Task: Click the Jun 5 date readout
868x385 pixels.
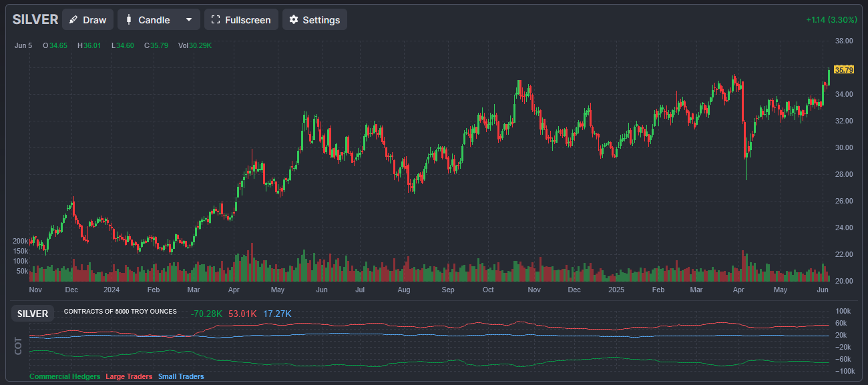Action: [x=23, y=45]
